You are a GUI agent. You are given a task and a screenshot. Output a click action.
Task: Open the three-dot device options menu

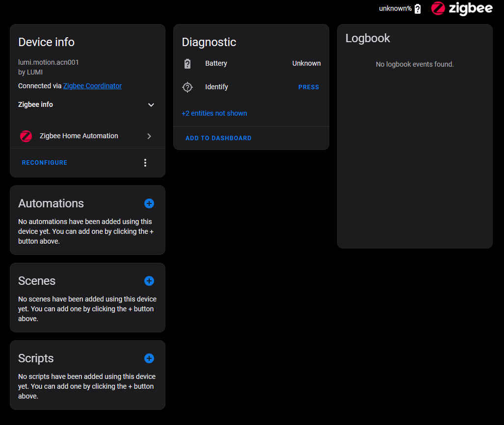click(x=145, y=163)
